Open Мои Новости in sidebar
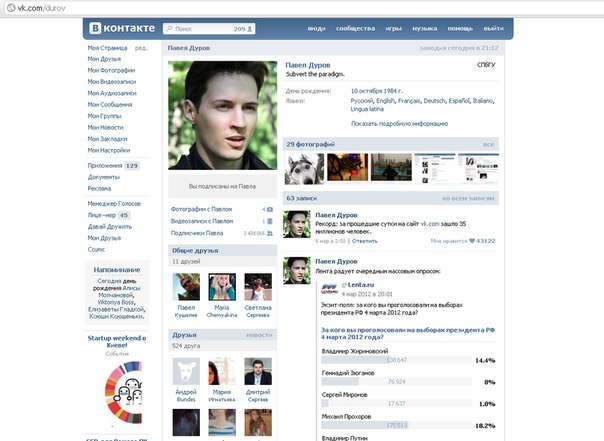Screen dimensions: 604x441 point(106,127)
